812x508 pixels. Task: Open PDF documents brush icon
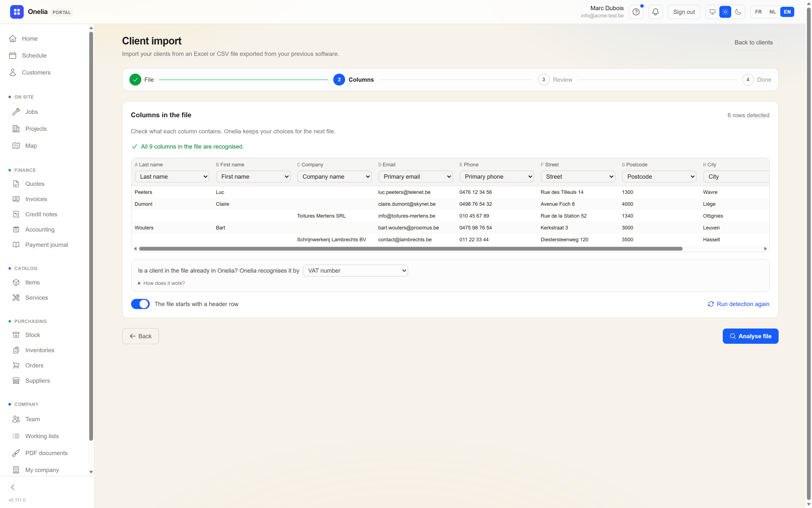[x=16, y=453]
